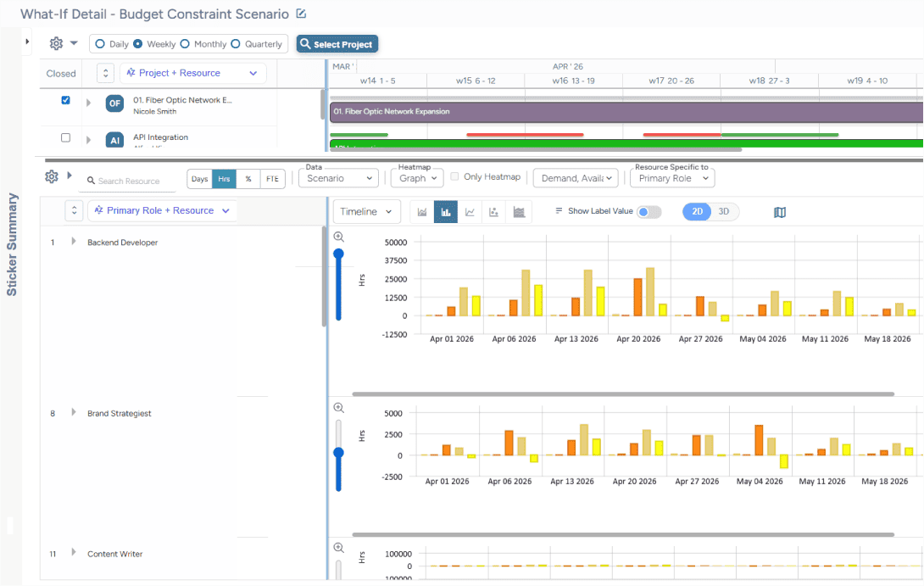Switch units to percent

(x=248, y=179)
